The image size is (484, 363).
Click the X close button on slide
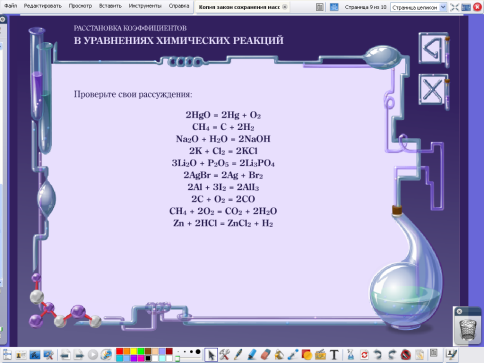[x=433, y=89]
